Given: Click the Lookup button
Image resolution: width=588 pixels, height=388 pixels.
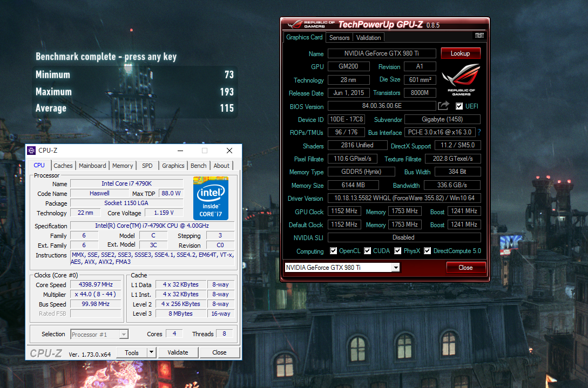Looking at the screenshot, I should 460,53.
